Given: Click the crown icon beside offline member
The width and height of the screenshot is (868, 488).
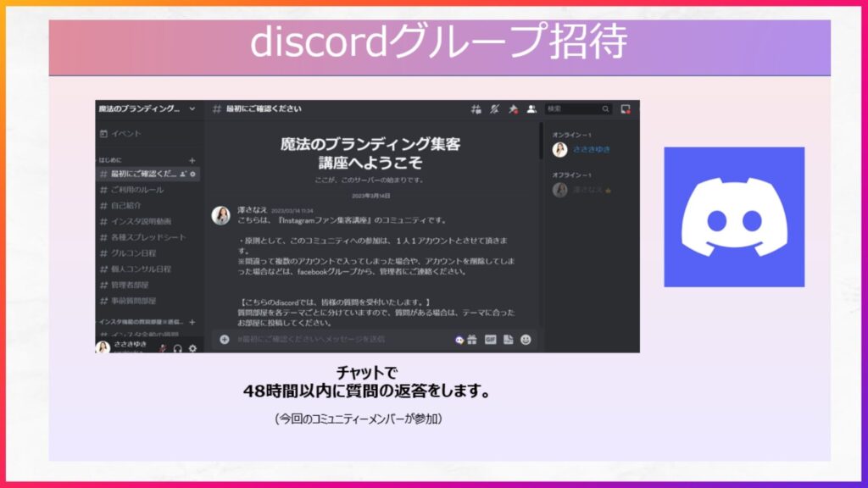Looking at the screenshot, I should click(609, 191).
